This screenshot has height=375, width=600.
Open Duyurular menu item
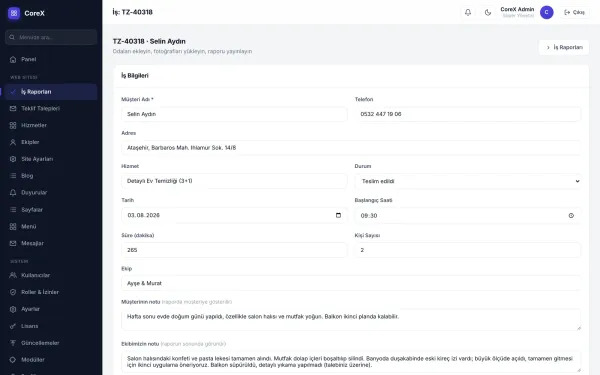(51, 192)
